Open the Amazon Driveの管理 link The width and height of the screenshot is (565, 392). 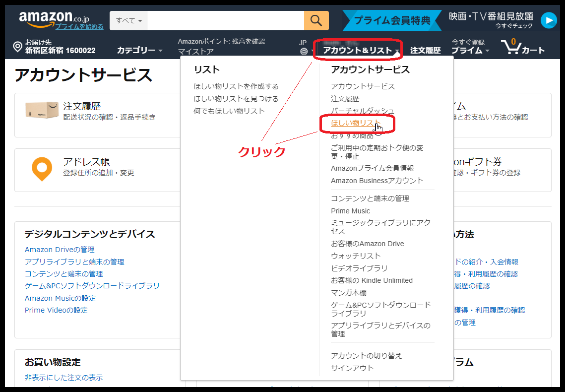click(x=60, y=250)
